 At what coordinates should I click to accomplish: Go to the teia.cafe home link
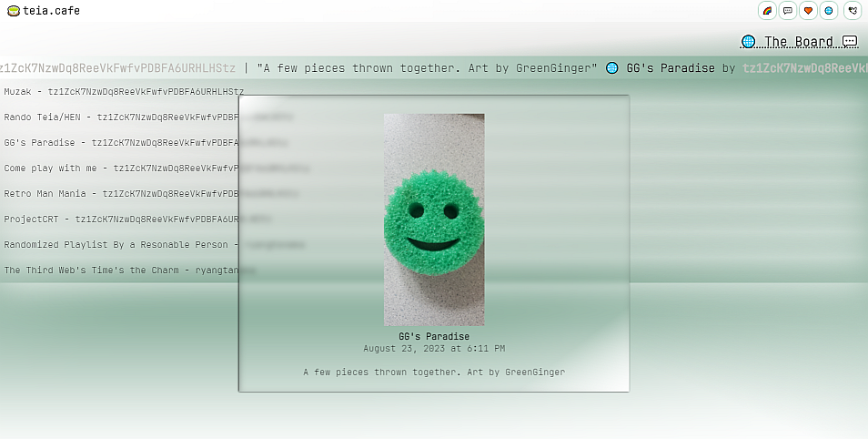tap(44, 11)
